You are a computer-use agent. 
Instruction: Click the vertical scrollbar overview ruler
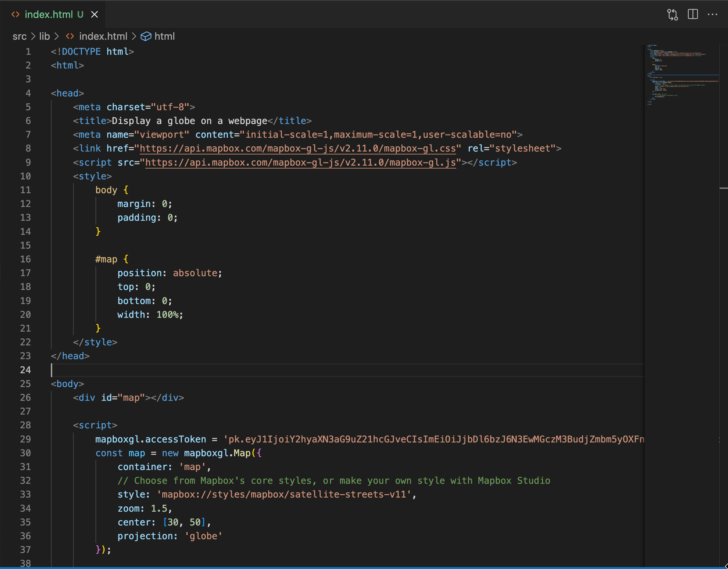tap(724, 267)
